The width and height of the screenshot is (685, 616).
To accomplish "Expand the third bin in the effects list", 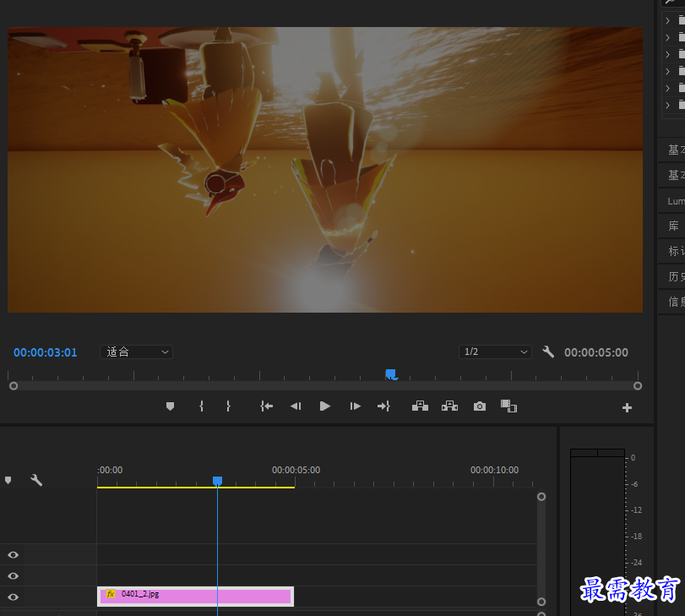I will 667,54.
